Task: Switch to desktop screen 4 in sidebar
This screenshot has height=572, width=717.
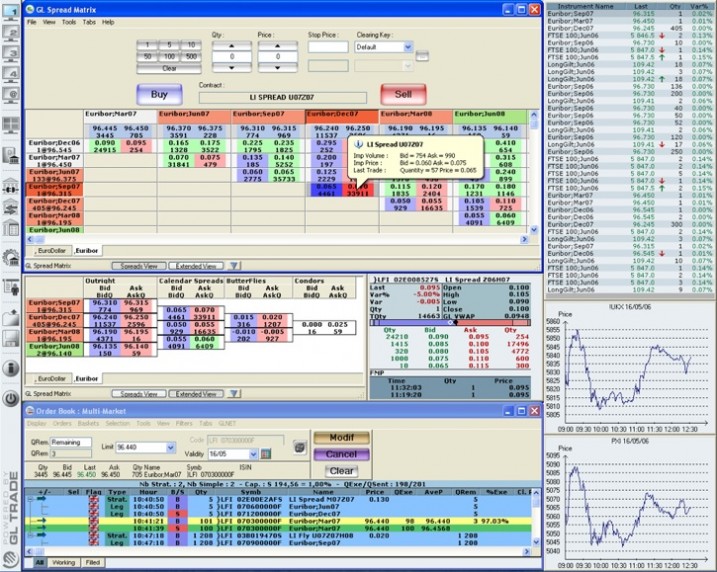Action: [x=11, y=74]
